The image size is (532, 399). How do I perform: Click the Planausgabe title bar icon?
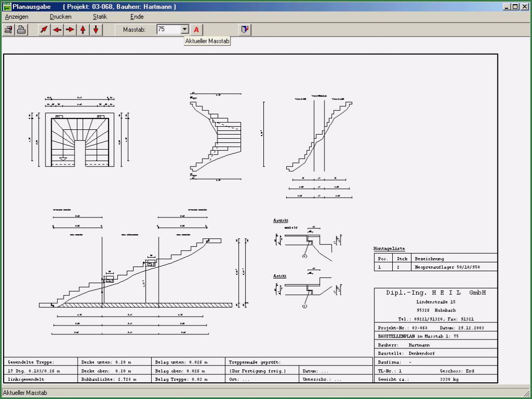pos(7,6)
